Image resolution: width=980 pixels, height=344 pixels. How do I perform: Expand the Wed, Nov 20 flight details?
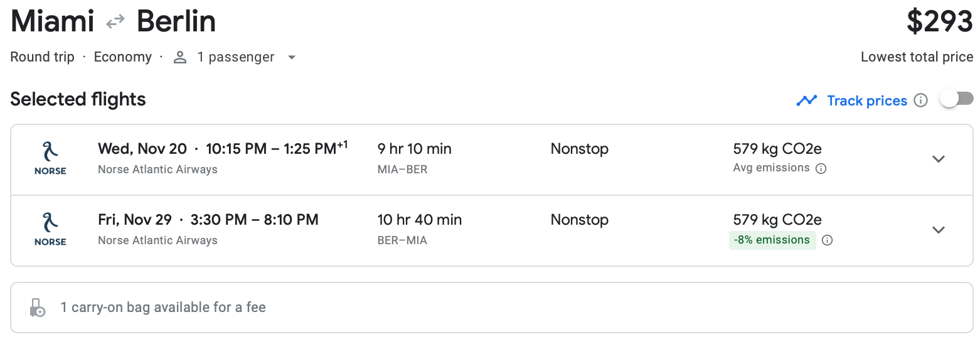pyautogui.click(x=939, y=159)
